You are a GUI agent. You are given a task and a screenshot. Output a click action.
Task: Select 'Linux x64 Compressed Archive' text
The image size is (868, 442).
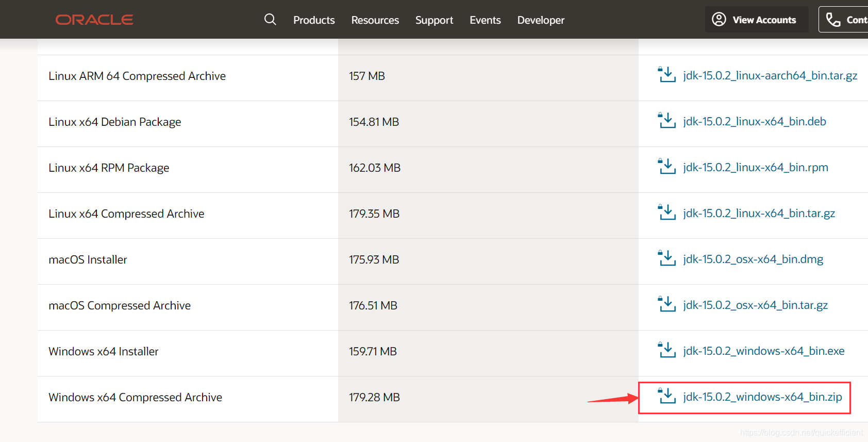point(126,214)
